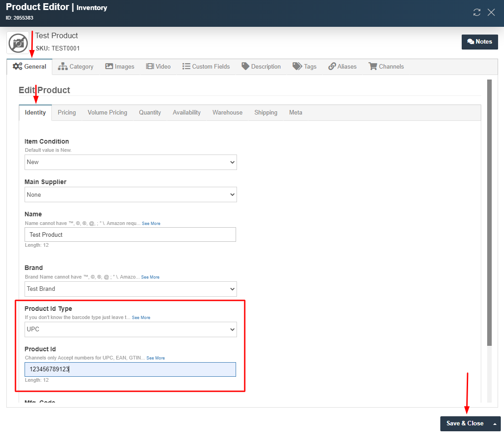Image resolution: width=504 pixels, height=434 pixels.
Task: Click the Product Id input field
Action: (x=130, y=369)
